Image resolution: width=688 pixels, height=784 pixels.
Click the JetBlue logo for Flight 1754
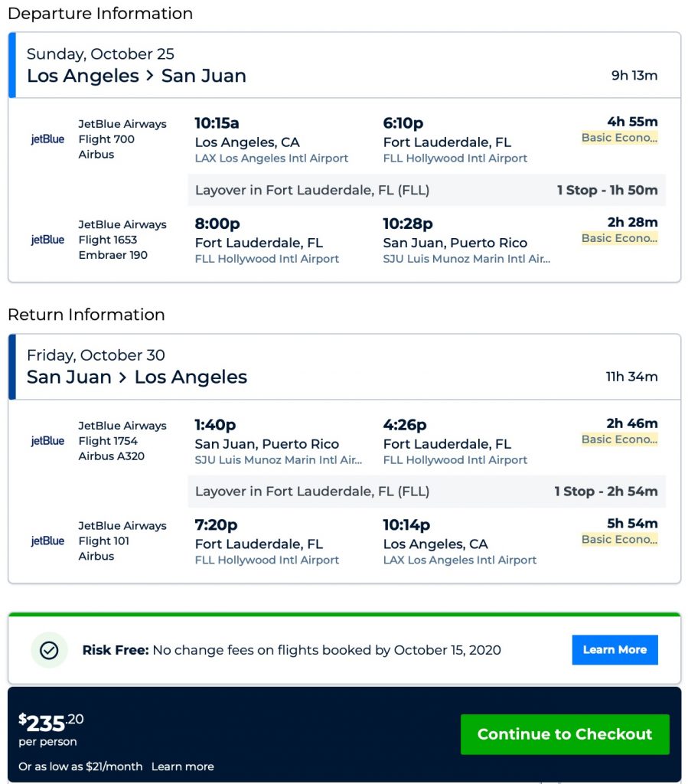[x=47, y=441]
